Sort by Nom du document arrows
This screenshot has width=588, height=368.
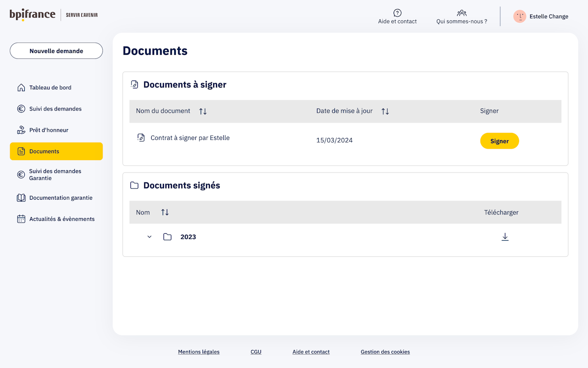click(203, 111)
